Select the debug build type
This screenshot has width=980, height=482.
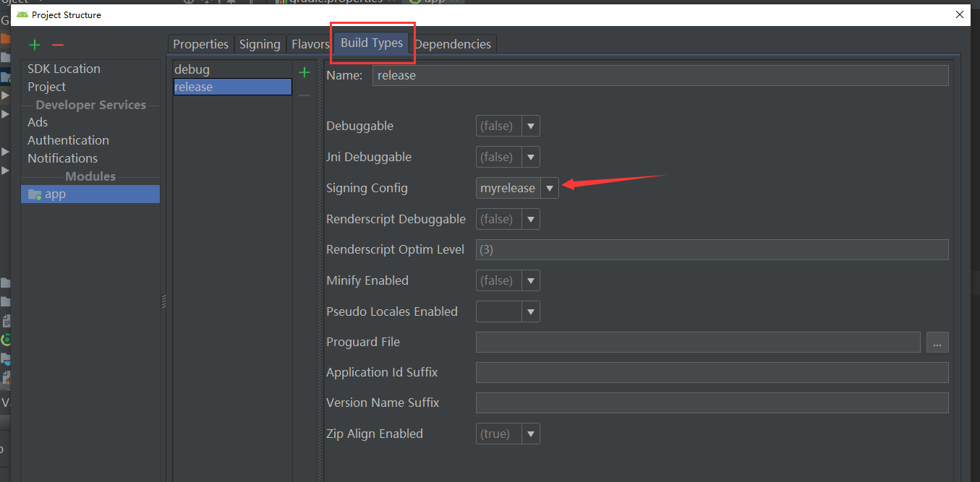[x=232, y=70]
